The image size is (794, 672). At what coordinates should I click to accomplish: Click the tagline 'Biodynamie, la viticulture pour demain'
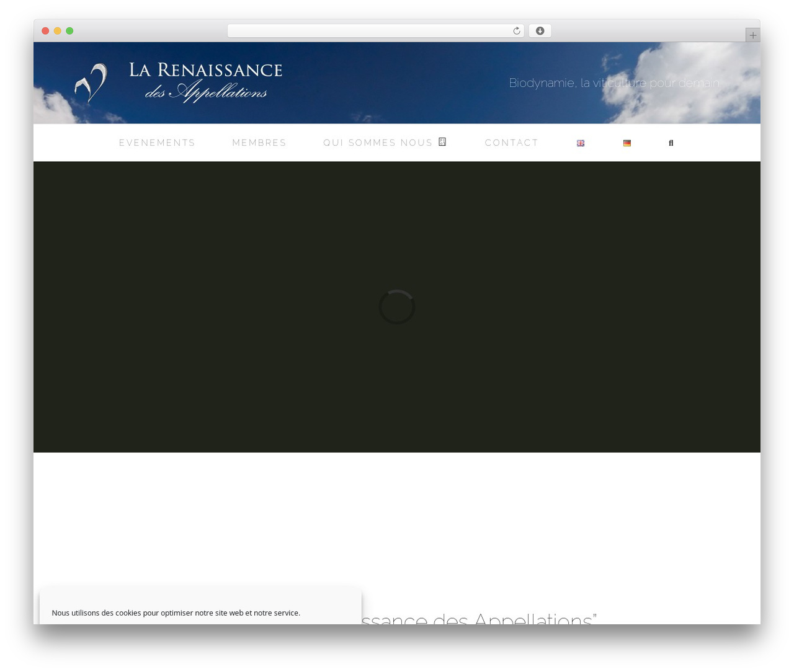[614, 83]
